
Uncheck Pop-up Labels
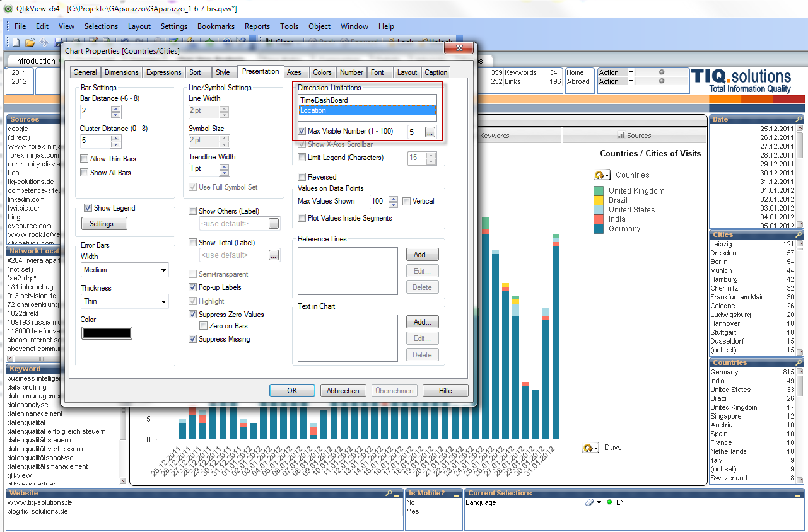coord(193,287)
